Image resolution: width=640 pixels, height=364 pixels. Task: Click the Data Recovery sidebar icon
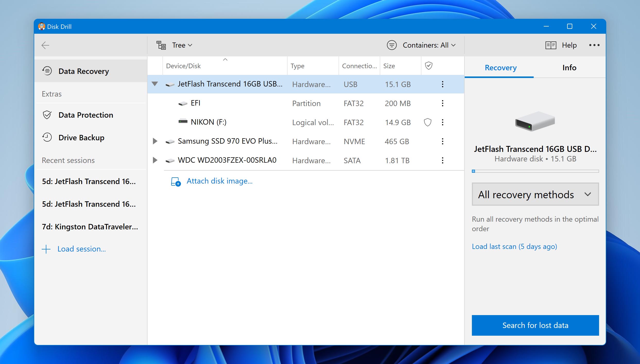point(47,71)
